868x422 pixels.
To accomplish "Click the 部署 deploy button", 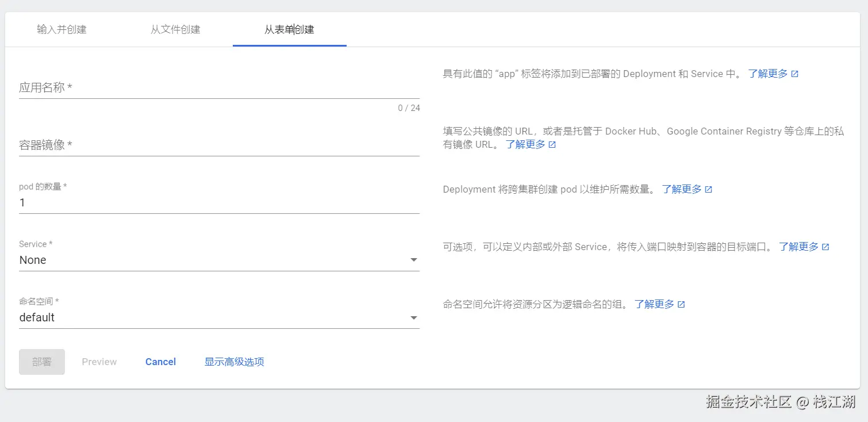I will (42, 362).
